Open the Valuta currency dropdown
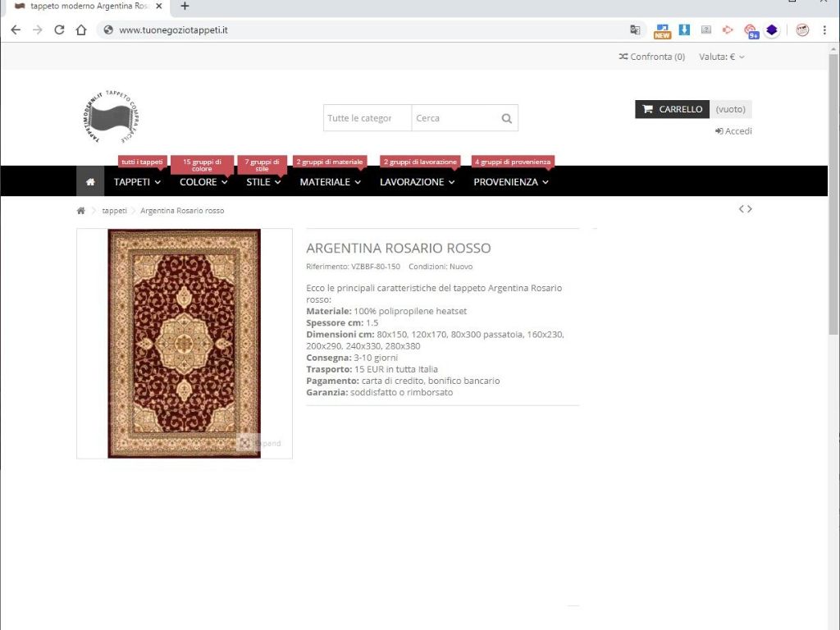This screenshot has height=630, width=840. (x=722, y=57)
